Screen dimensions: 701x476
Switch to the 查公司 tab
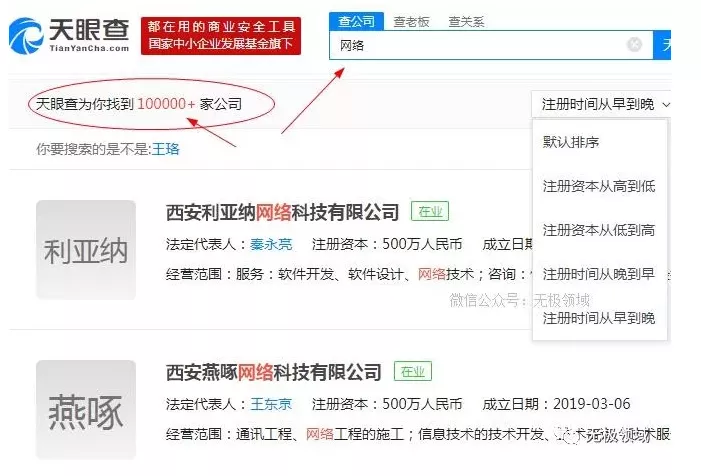pos(356,21)
